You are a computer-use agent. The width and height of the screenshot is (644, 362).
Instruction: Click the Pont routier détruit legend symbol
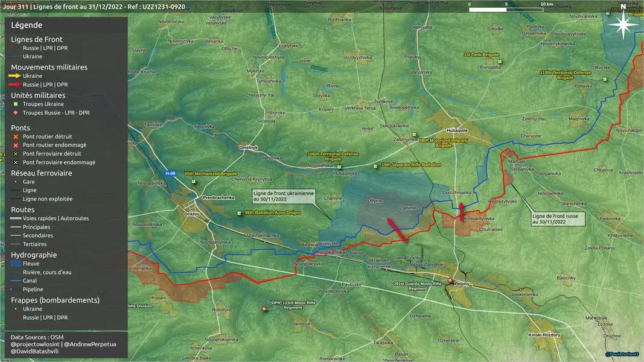click(x=16, y=137)
